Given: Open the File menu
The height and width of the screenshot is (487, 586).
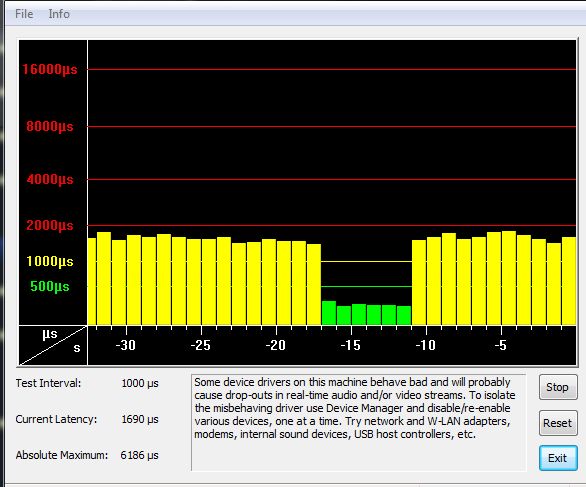Looking at the screenshot, I should click(x=24, y=14).
